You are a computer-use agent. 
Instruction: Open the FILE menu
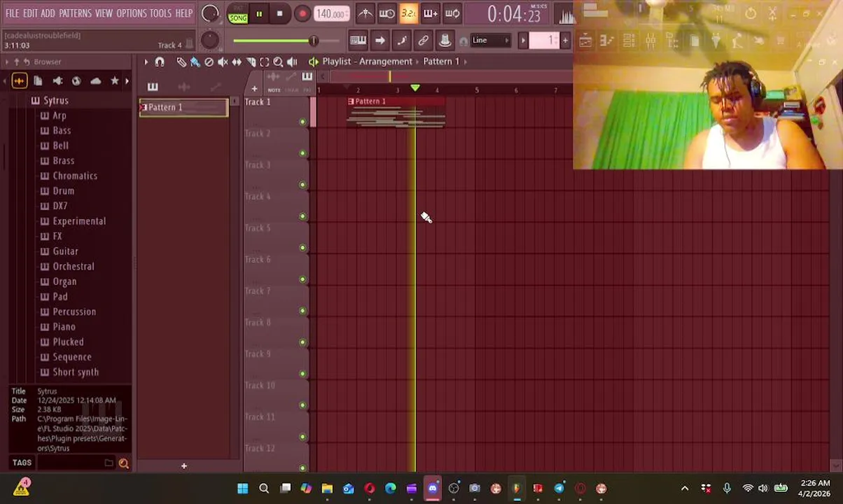[12, 13]
